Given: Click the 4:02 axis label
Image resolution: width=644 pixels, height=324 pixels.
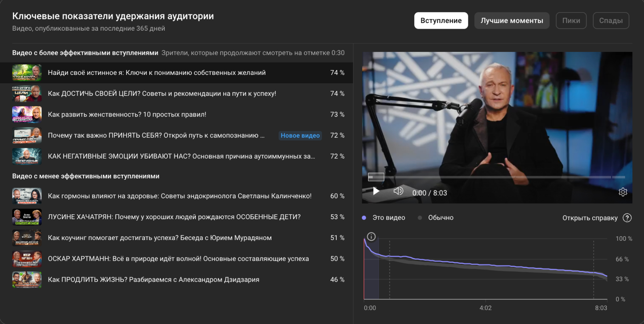Looking at the screenshot, I should (485, 308).
